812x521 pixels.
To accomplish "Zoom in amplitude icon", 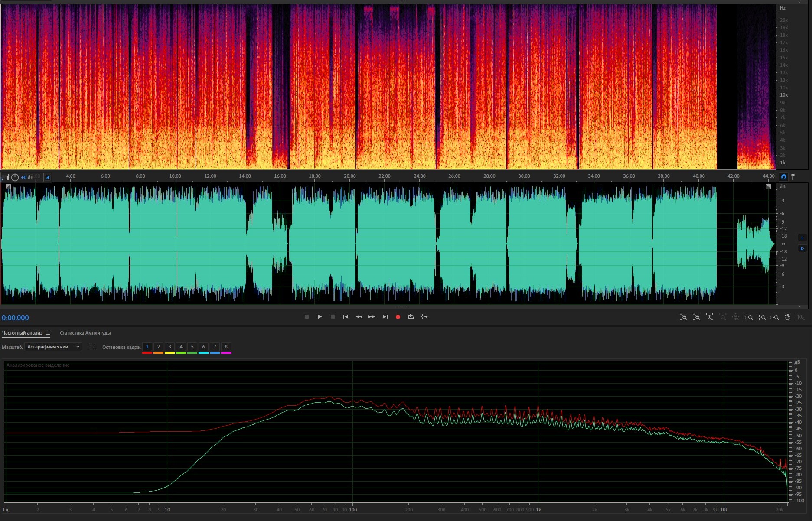I will [x=683, y=317].
